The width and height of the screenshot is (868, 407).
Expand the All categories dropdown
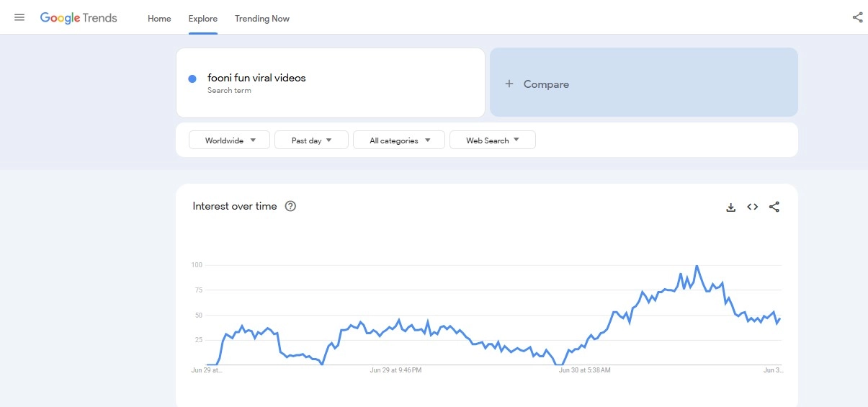(400, 140)
